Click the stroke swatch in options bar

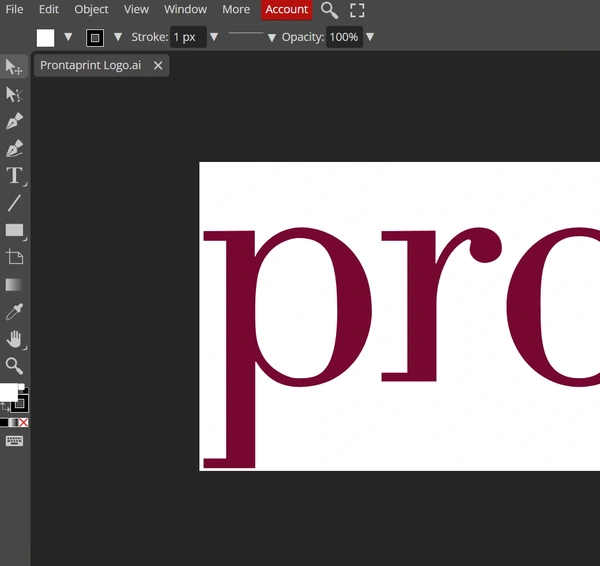[x=95, y=38]
